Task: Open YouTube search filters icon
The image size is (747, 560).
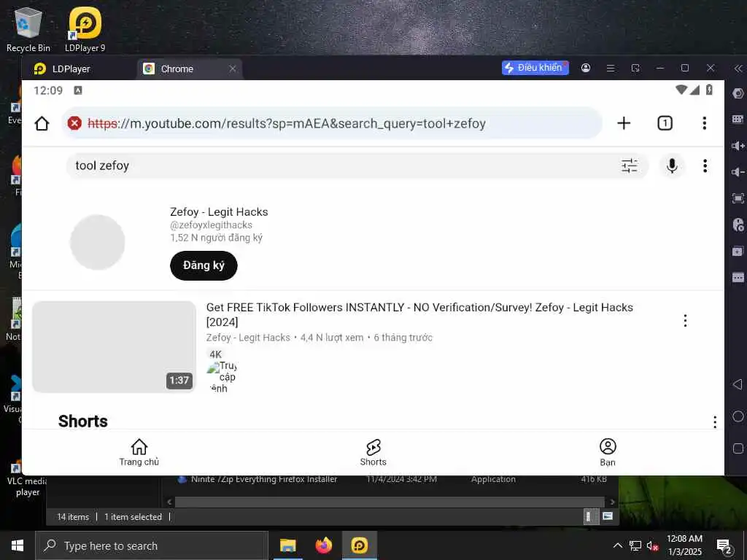Action: coord(630,166)
